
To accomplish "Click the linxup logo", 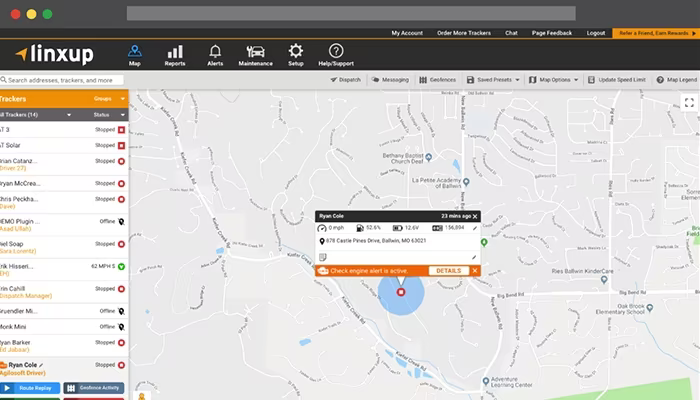I will pyautogui.click(x=54, y=54).
